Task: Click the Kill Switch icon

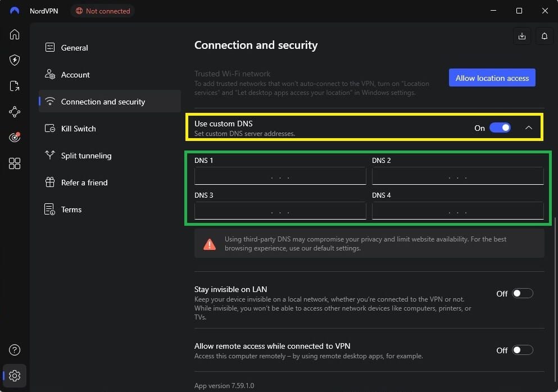Action: [50, 129]
